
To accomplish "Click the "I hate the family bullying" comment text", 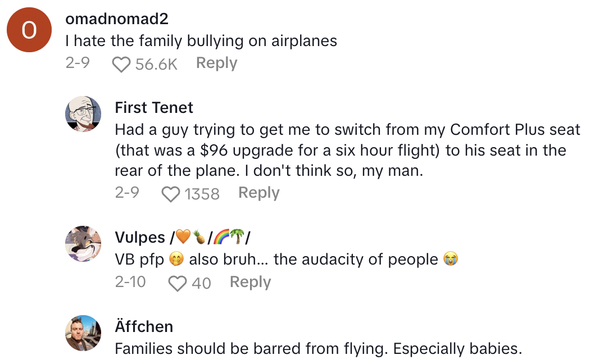I will tap(201, 41).
